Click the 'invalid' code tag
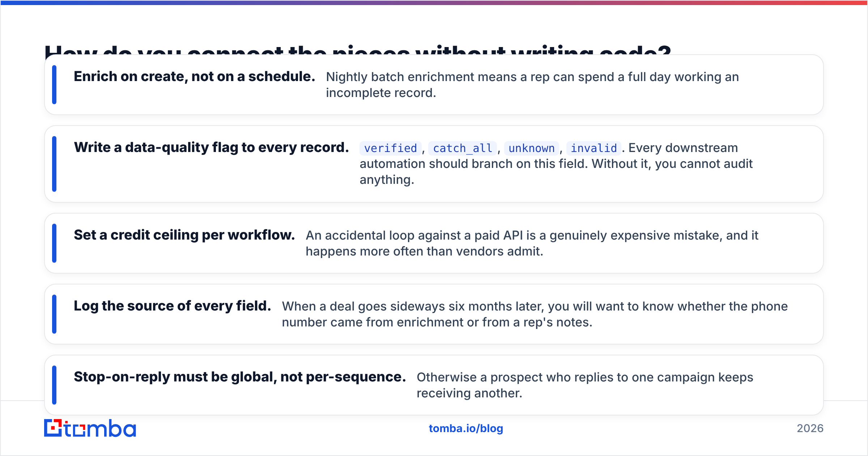 tap(593, 148)
